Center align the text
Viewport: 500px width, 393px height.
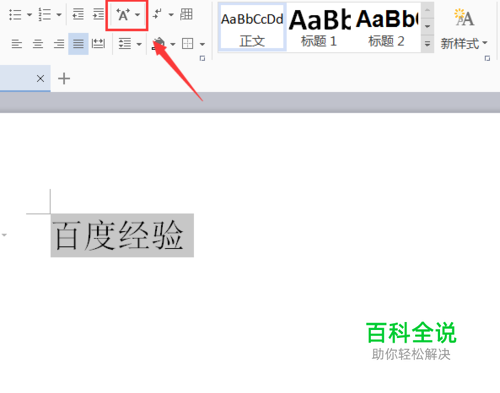pos(38,44)
